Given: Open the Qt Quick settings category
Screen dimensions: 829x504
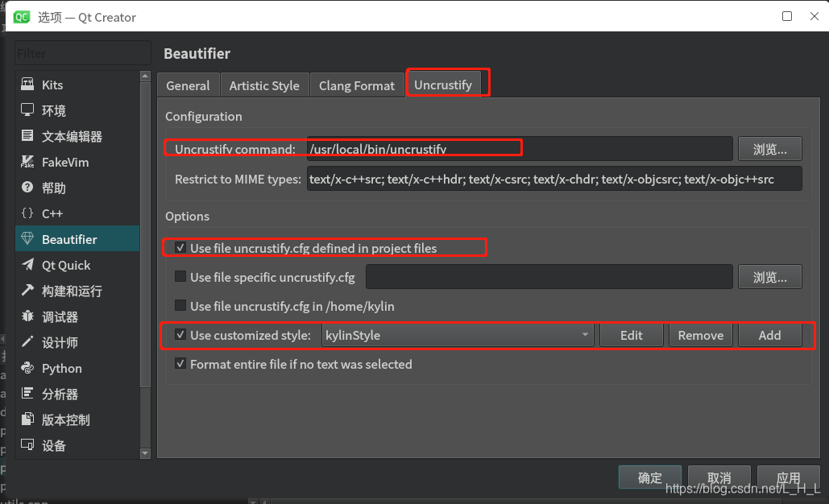Looking at the screenshot, I should click(x=77, y=265).
